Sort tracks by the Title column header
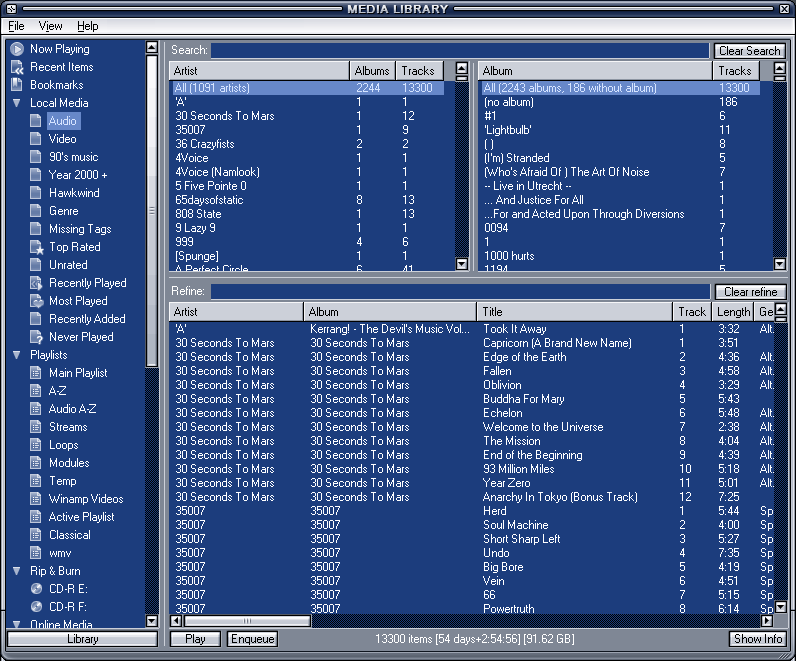The image size is (796, 661). click(x=574, y=312)
